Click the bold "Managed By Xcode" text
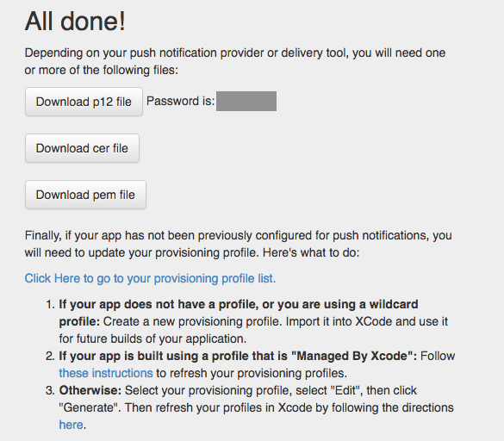Screen dimensions: 504x441 click(x=238, y=356)
